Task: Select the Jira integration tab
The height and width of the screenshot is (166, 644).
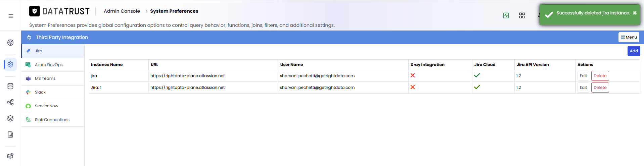Action: tap(53, 51)
